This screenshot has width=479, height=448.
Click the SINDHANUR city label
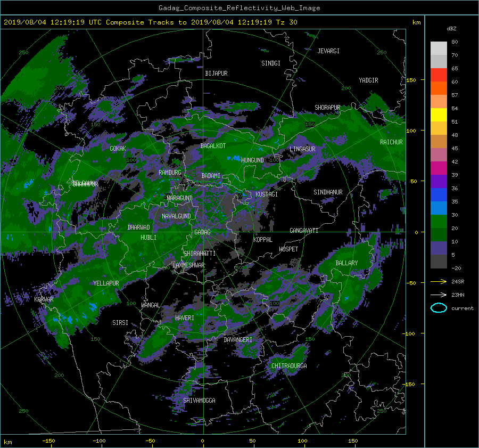click(x=328, y=192)
